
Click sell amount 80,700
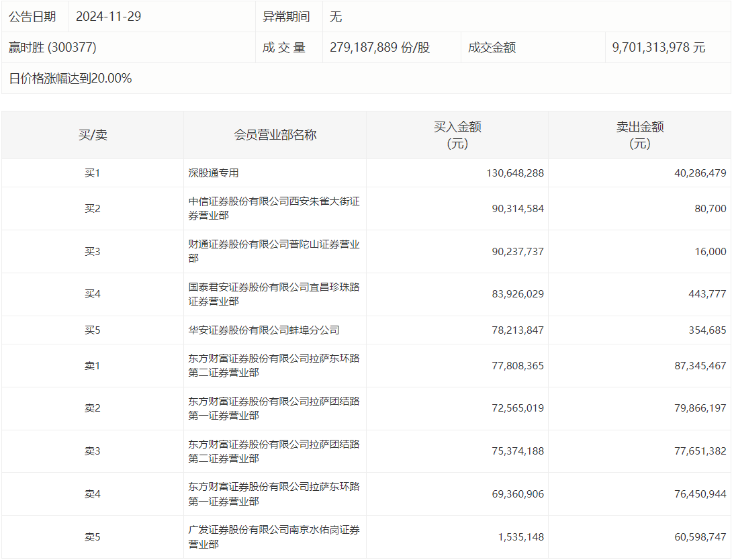(711, 209)
